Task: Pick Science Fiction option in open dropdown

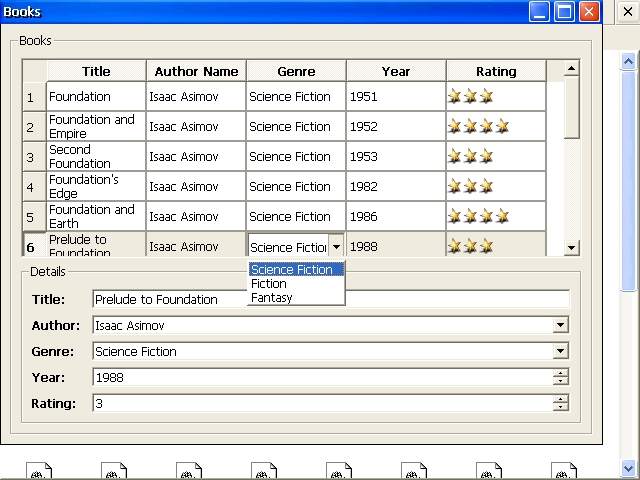Action: 296,270
